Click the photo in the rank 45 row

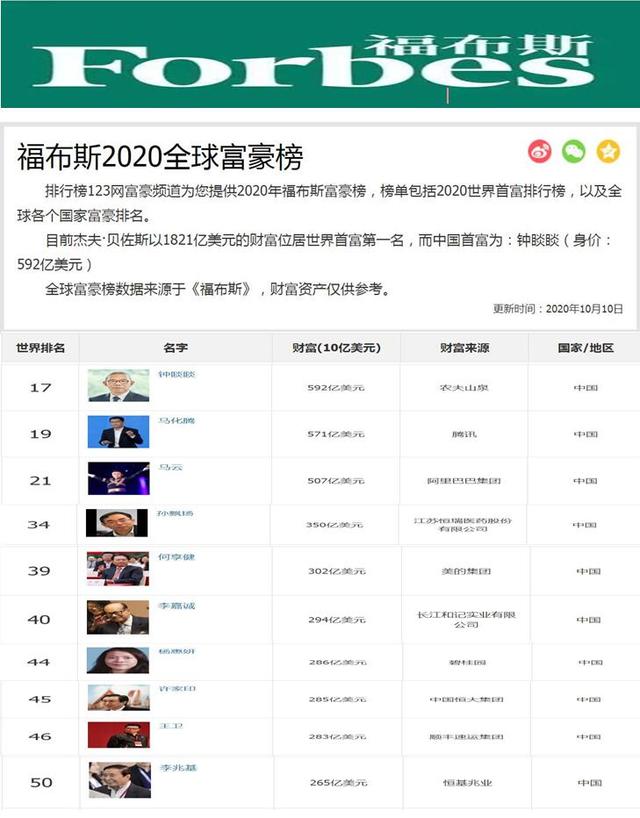click(x=118, y=697)
